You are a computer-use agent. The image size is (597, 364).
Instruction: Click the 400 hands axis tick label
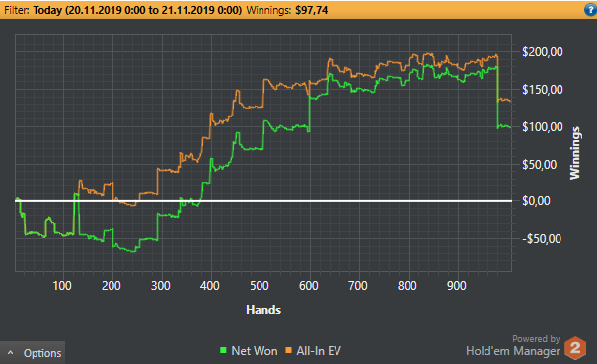[x=210, y=285]
